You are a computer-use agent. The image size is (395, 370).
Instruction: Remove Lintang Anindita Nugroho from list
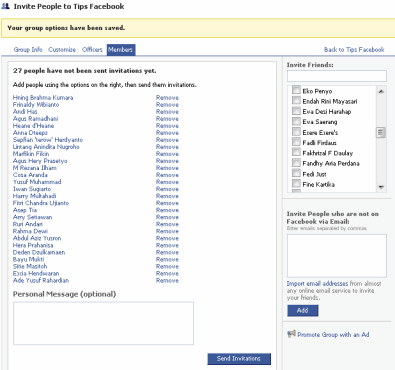pos(167,147)
